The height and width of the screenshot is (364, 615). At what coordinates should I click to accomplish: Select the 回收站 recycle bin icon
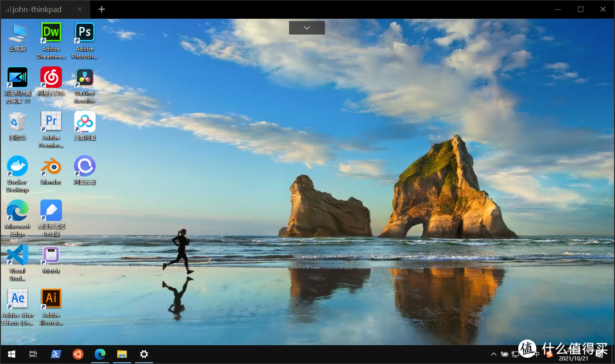pos(18,125)
